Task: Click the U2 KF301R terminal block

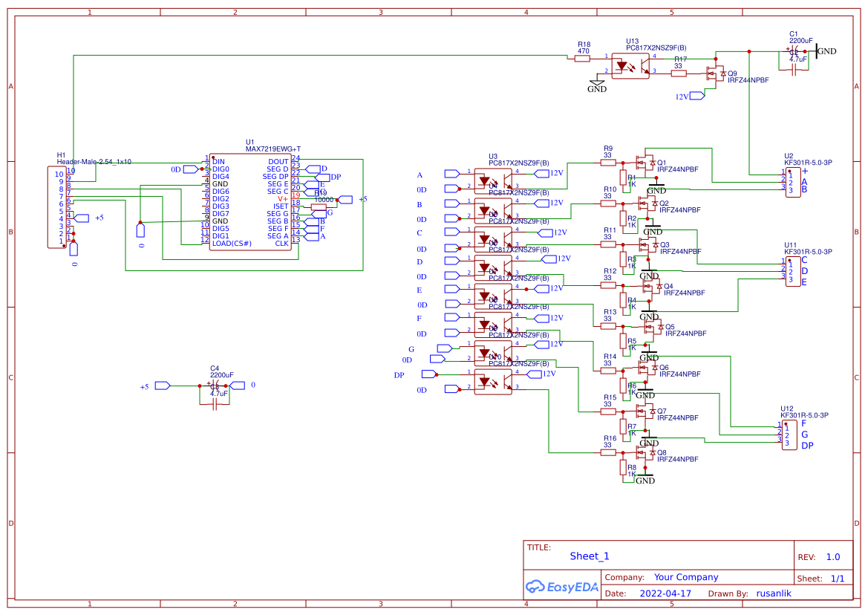Action: tap(794, 182)
